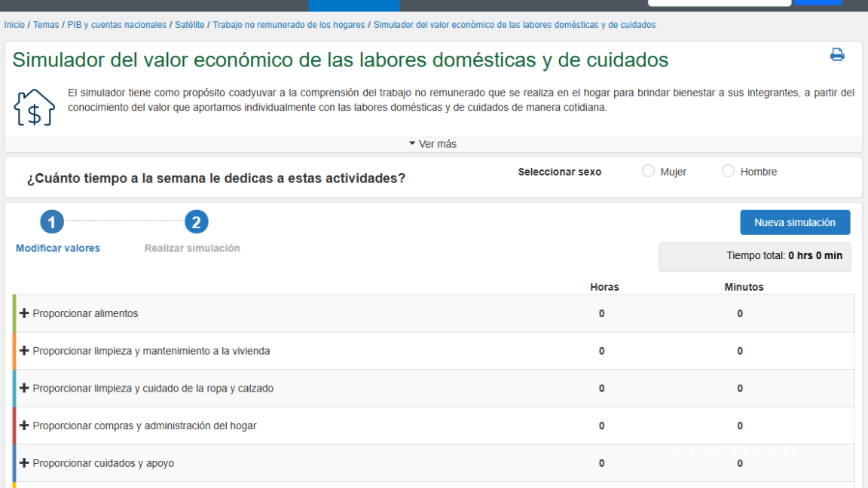This screenshot has width=868, height=488.
Task: Click the print icon to print the simulator
Action: coord(836,53)
